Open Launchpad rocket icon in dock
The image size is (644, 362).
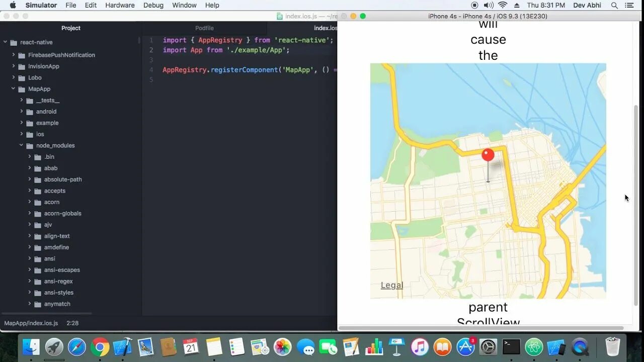pyautogui.click(x=54, y=347)
